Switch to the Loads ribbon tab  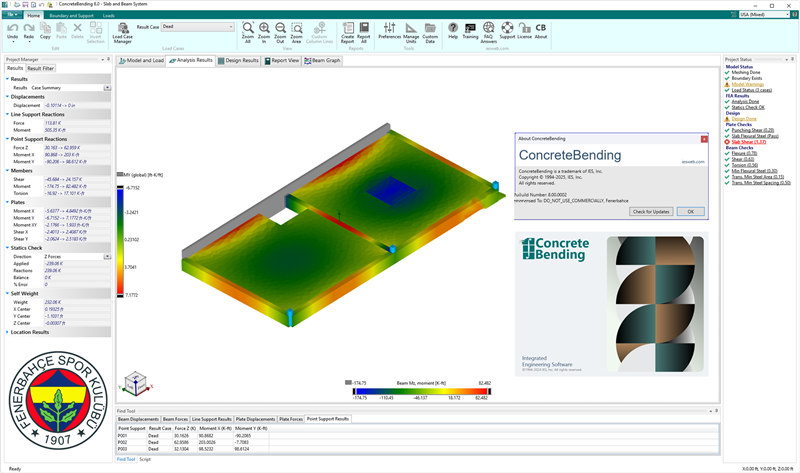click(x=109, y=16)
